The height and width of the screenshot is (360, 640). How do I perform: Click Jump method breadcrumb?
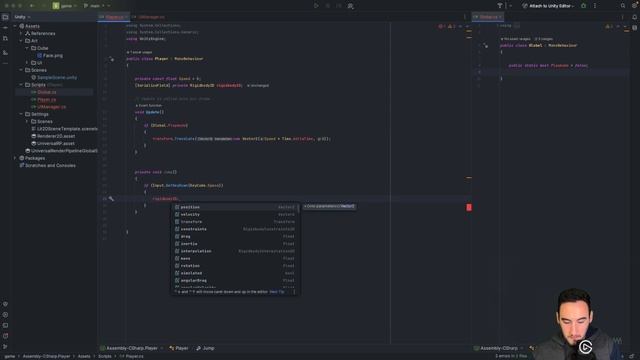(x=205, y=348)
